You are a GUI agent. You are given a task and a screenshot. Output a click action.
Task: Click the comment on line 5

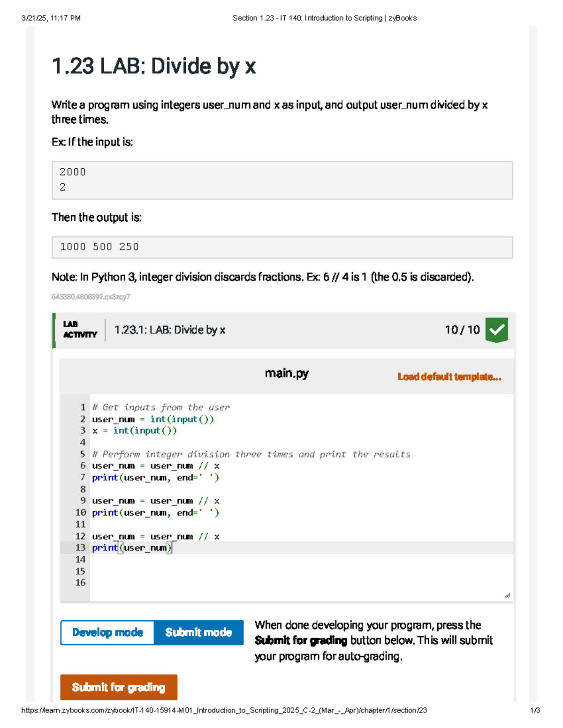point(251,454)
